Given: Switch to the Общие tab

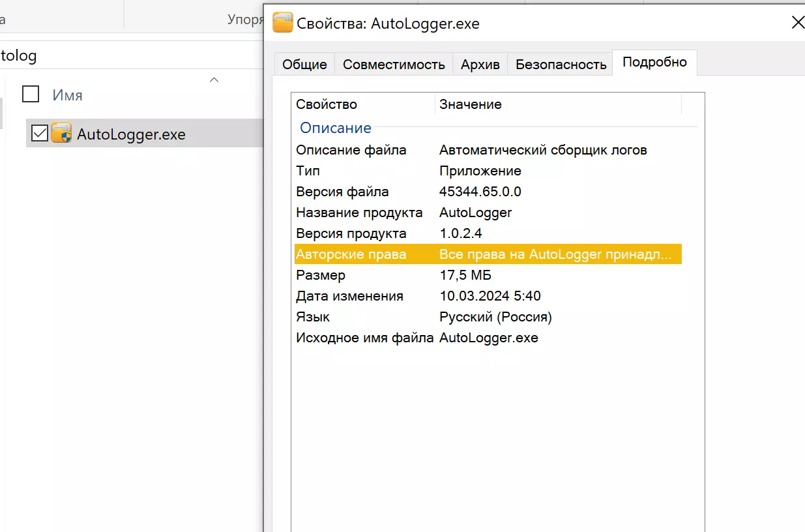Looking at the screenshot, I should [x=304, y=65].
